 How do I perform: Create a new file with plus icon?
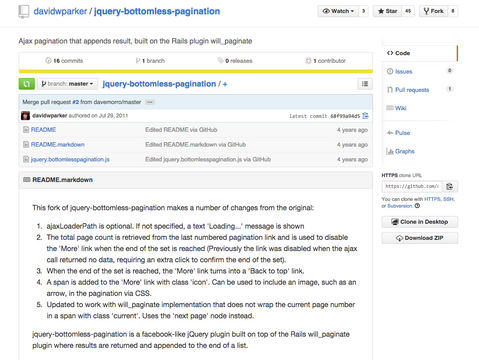(225, 84)
